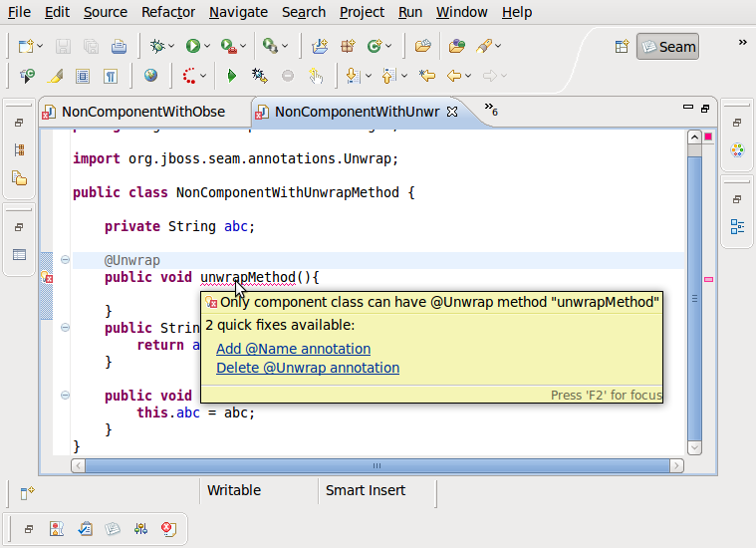Toggle Block Selection Mode button
Screen dimensions: 756x548
click(83, 76)
